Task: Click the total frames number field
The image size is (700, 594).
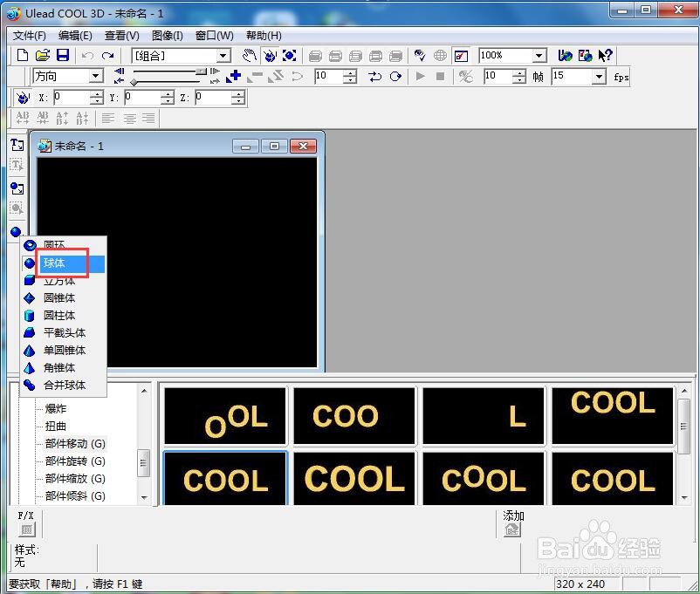Action: point(498,76)
